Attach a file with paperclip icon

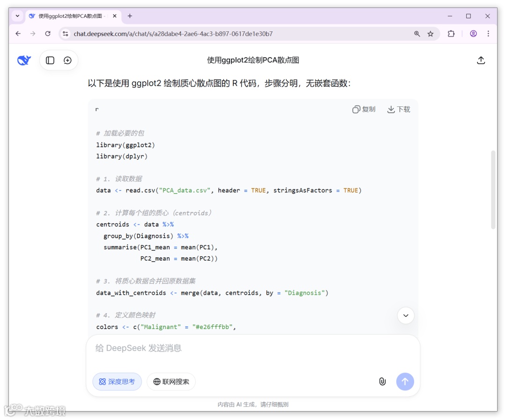click(382, 382)
